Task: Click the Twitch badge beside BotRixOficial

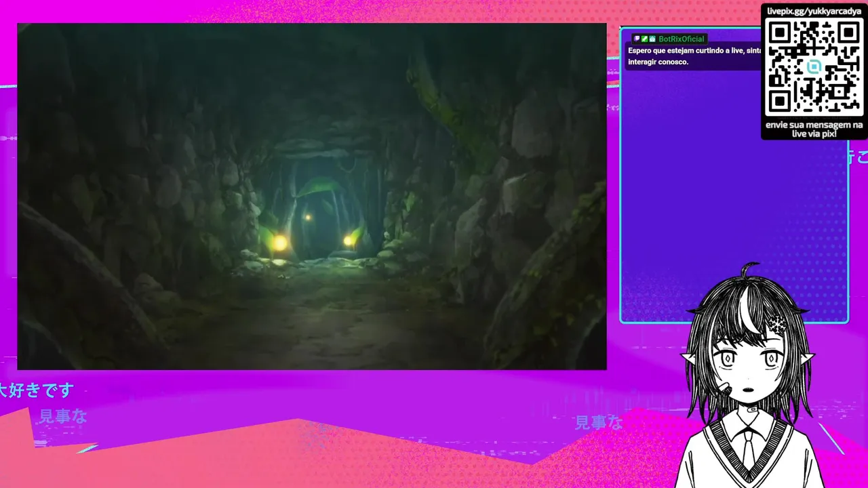Action: [637, 39]
